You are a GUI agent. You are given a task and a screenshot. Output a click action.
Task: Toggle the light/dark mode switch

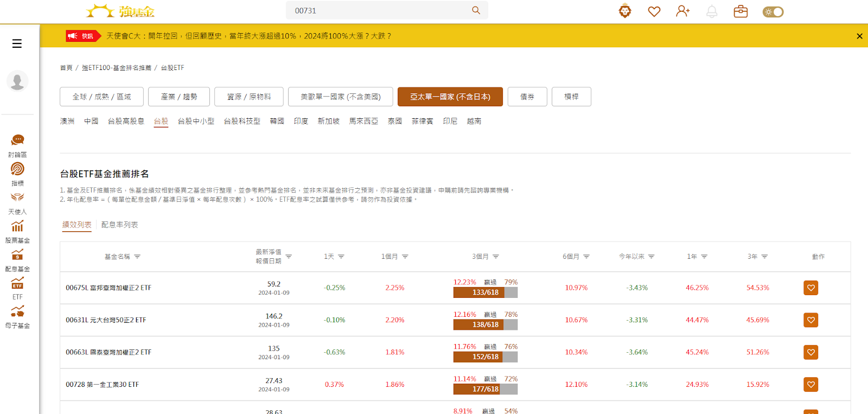point(773,12)
